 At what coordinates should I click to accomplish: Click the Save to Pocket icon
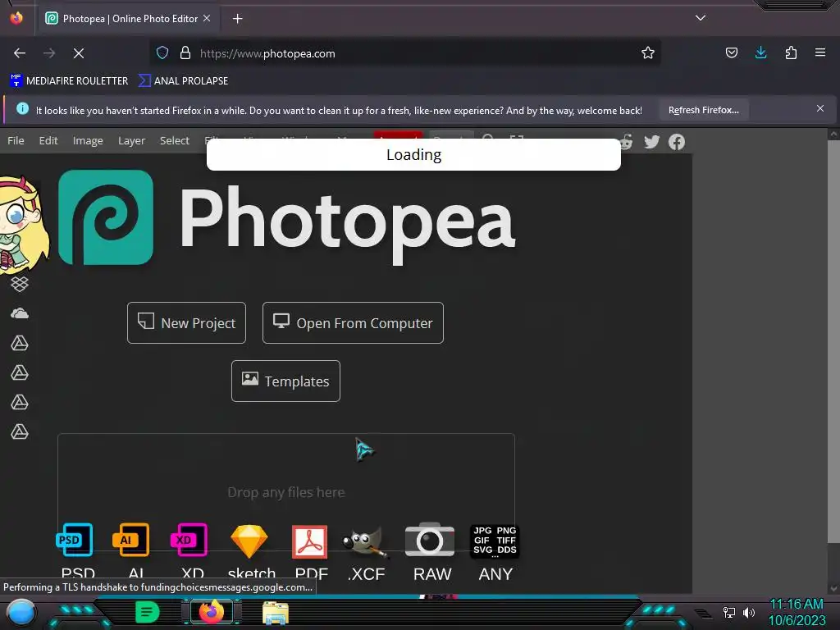[x=731, y=52]
